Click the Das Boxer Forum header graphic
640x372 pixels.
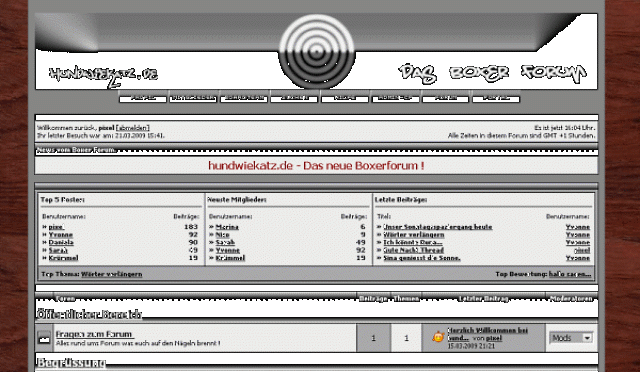[493, 74]
